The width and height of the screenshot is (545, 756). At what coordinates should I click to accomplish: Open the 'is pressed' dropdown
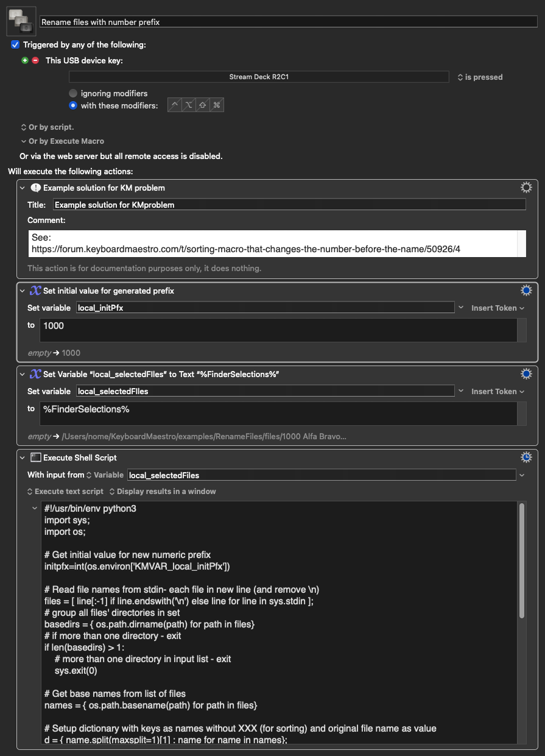tap(480, 77)
